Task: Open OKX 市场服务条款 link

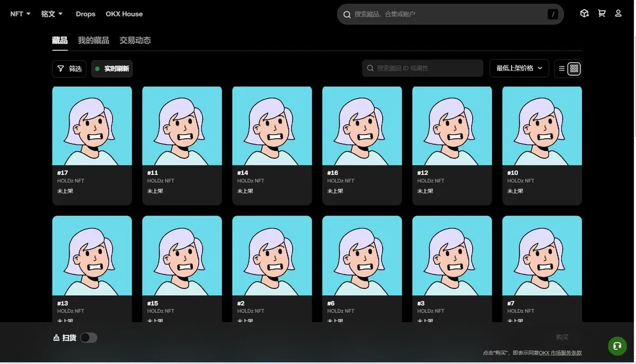Action: (x=560, y=353)
